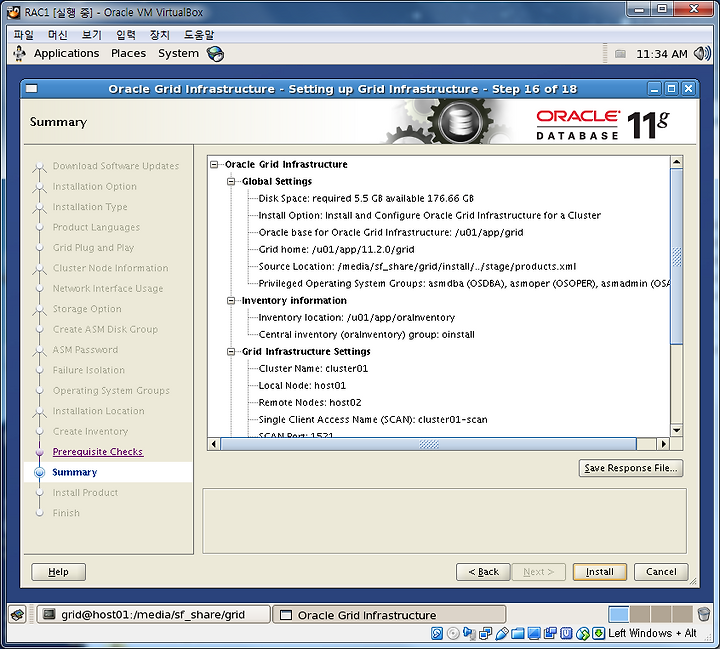Click the Back button
This screenshot has height=649, width=720.
tap(483, 572)
